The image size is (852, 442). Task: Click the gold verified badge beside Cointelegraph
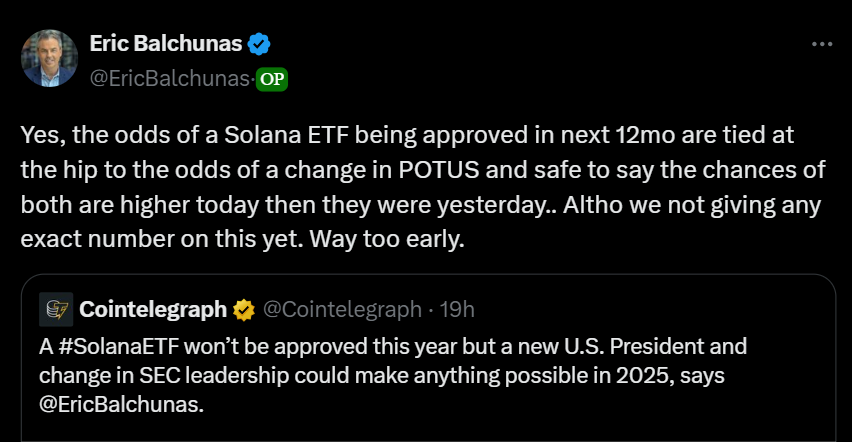pyautogui.click(x=244, y=310)
